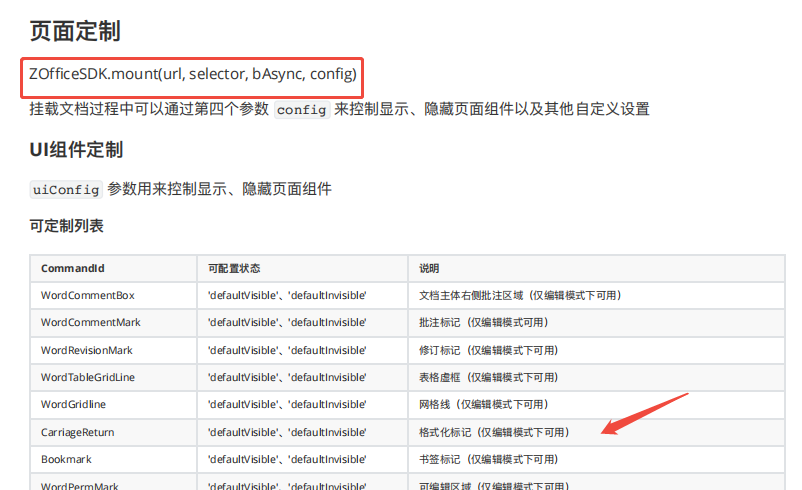Click the CommandId column header
This screenshot has width=802, height=490.
click(x=73, y=269)
